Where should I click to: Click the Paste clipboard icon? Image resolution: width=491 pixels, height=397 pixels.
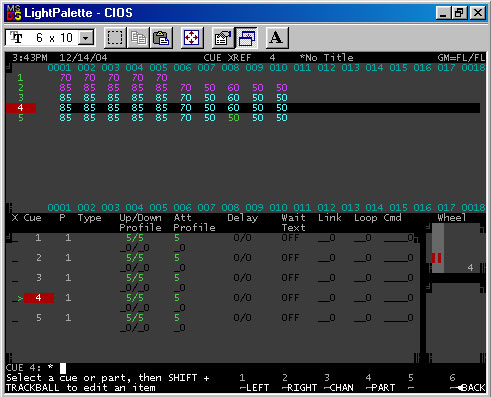click(x=161, y=38)
